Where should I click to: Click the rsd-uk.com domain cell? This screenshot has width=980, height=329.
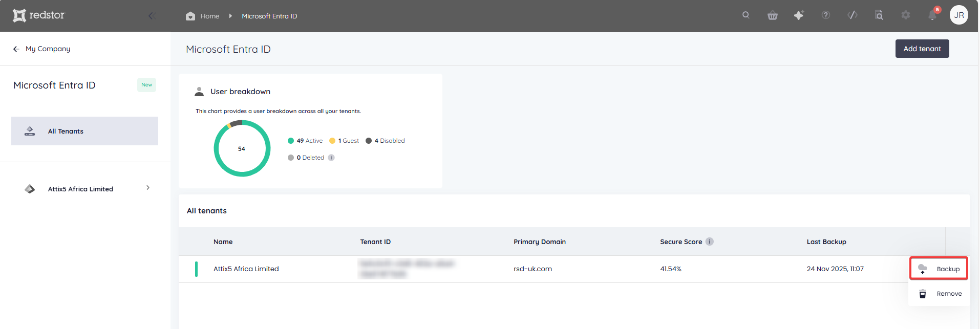click(x=532, y=269)
